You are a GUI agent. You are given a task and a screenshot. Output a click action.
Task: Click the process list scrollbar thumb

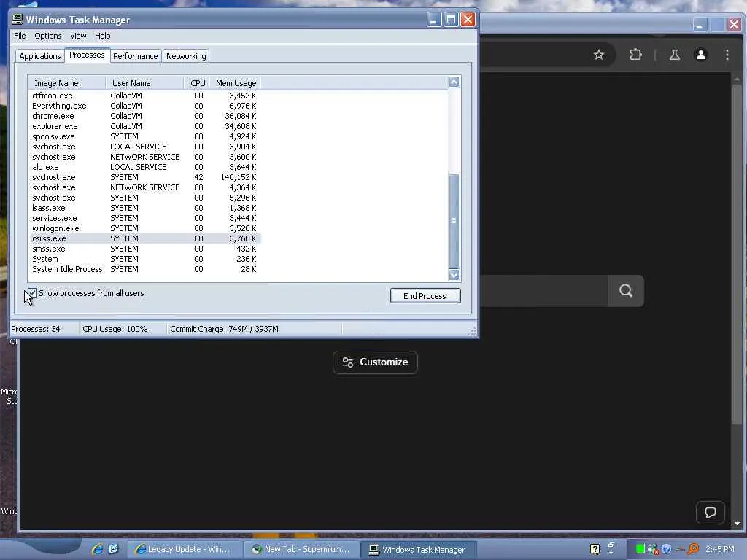tap(454, 221)
